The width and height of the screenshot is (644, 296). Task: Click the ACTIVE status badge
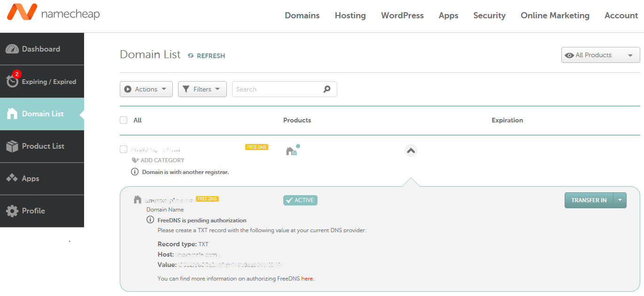point(300,200)
